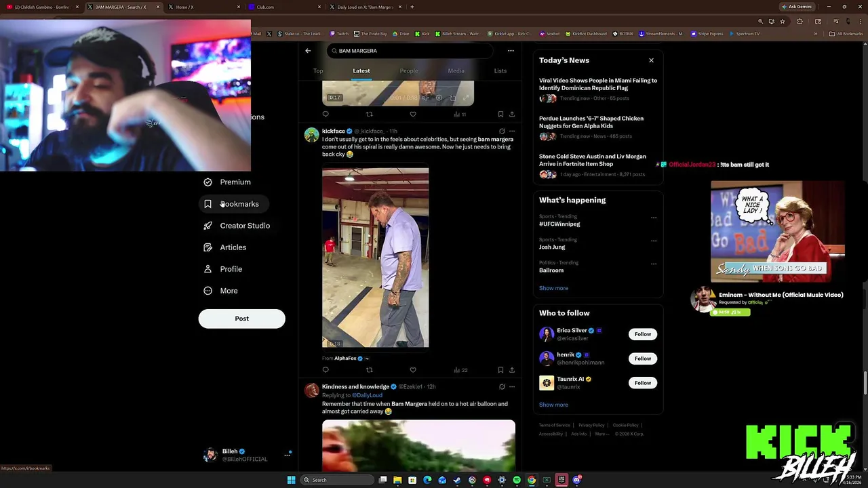The width and height of the screenshot is (868, 488).
Task: Select the Latest tab
Action: pyautogui.click(x=361, y=70)
